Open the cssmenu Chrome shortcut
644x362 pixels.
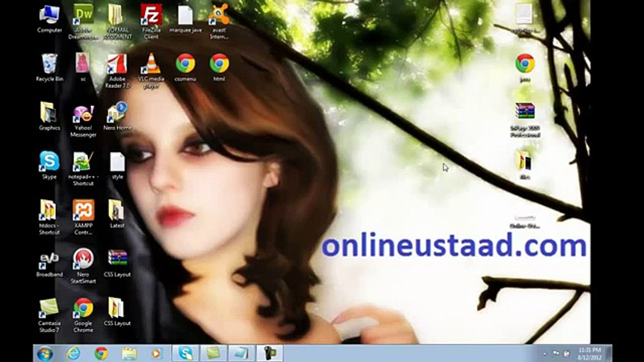[185, 64]
